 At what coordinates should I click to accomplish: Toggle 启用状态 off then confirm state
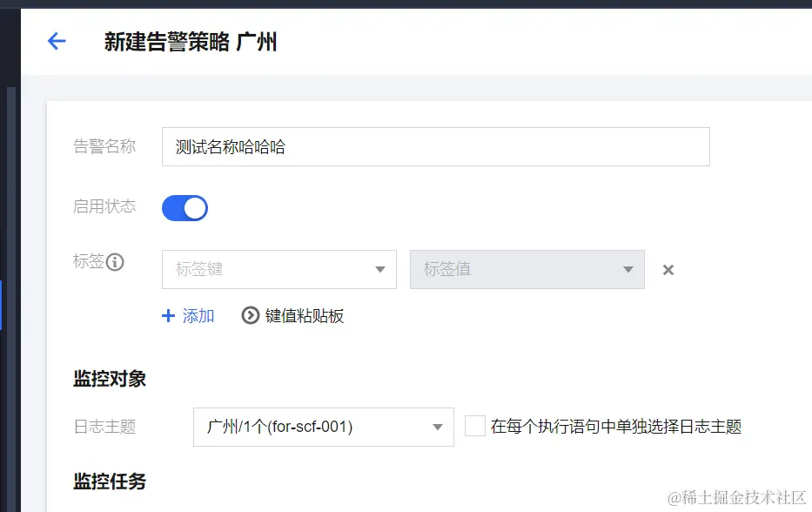pos(185,207)
